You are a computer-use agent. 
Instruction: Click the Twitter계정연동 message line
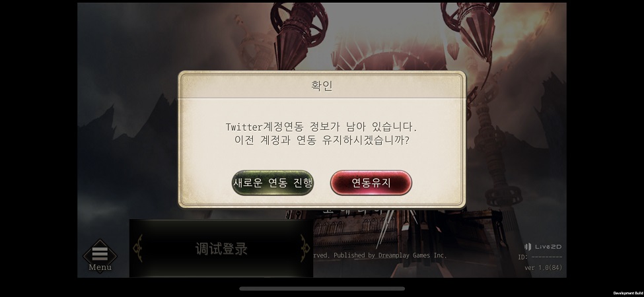pos(322,127)
